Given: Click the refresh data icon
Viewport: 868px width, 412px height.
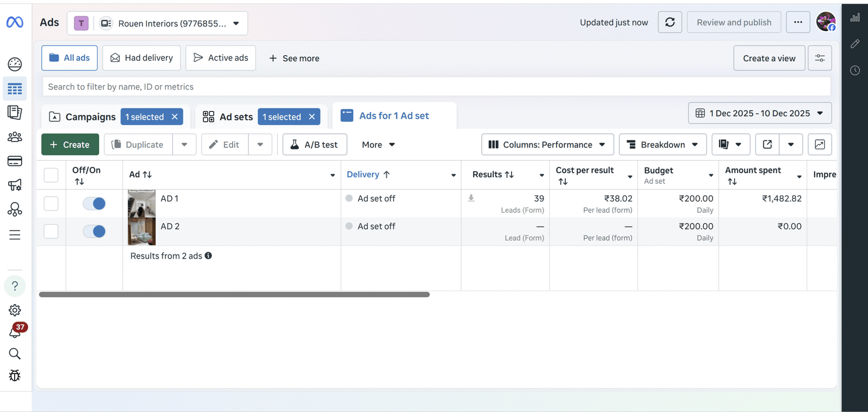Looking at the screenshot, I should click(669, 22).
